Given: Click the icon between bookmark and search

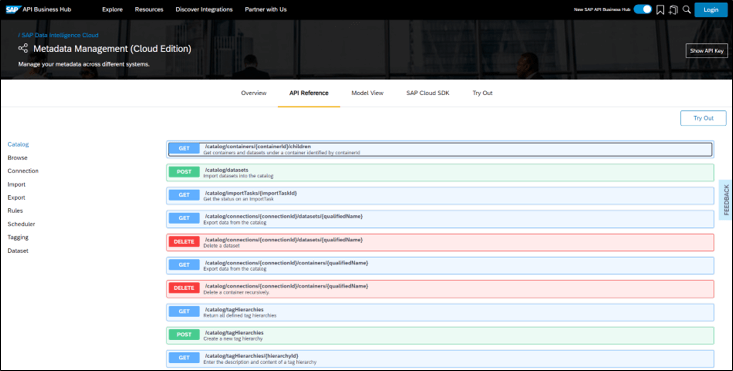Looking at the screenshot, I should coord(673,10).
